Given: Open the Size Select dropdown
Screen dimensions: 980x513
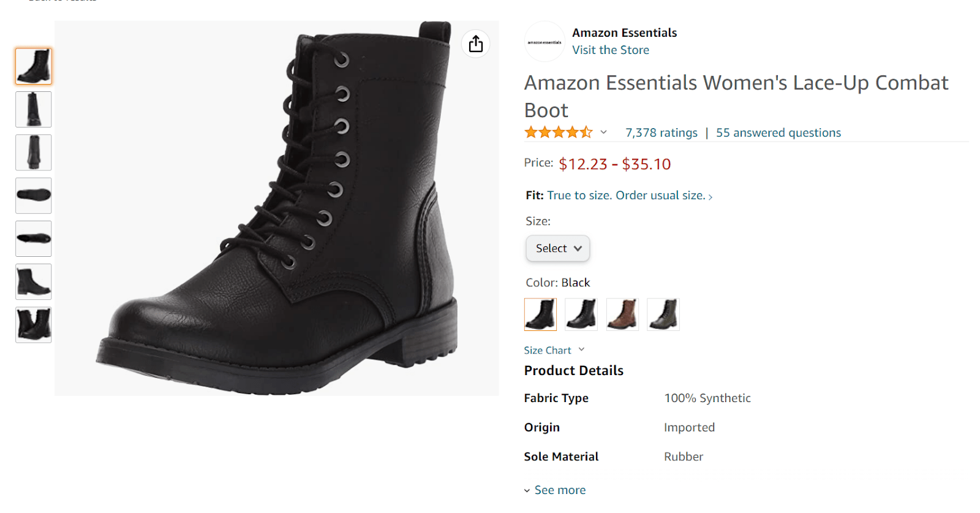Looking at the screenshot, I should [558, 248].
